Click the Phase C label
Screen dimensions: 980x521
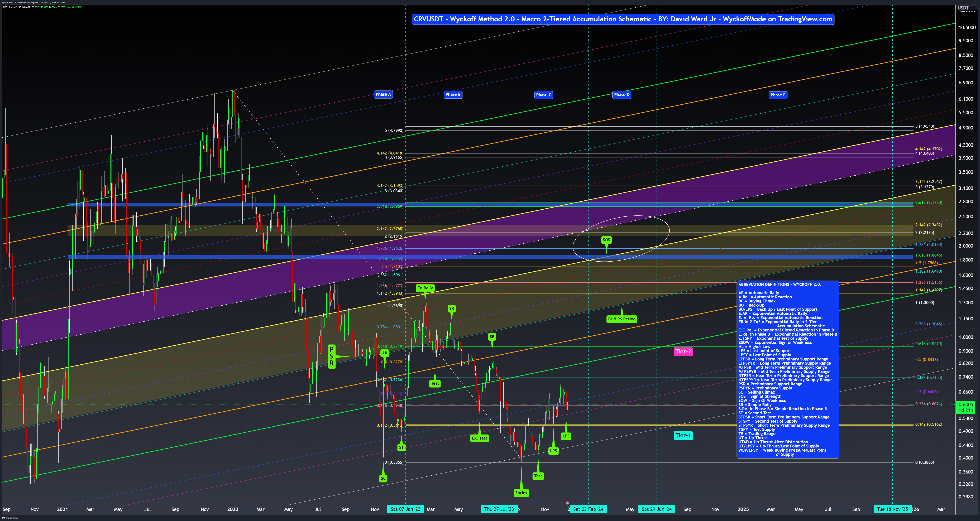(543, 95)
